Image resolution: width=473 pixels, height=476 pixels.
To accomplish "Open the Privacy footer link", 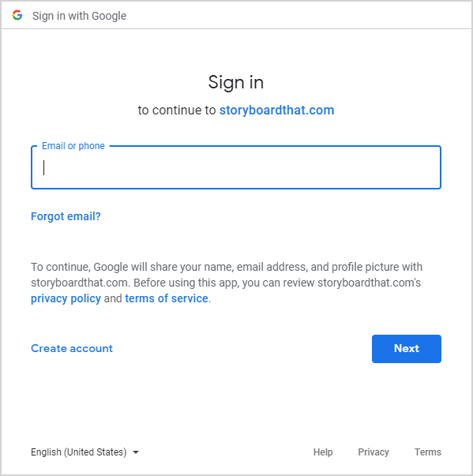I will pos(374,452).
